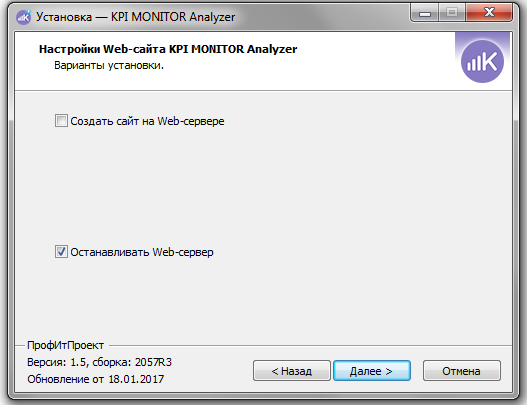This screenshot has width=527, height=405.
Task: Click the 'Останавливать Web-сервер' label text
Action: click(x=142, y=252)
